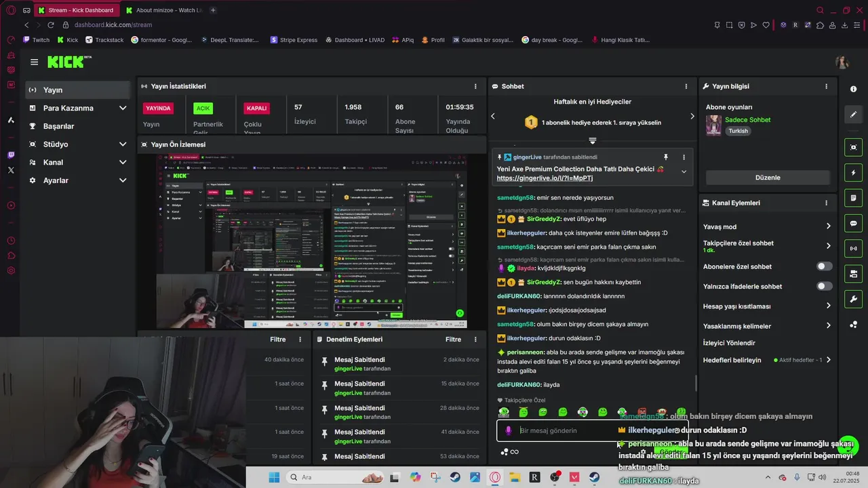
Task: Click the browser downloads icon
Action: click(845, 25)
